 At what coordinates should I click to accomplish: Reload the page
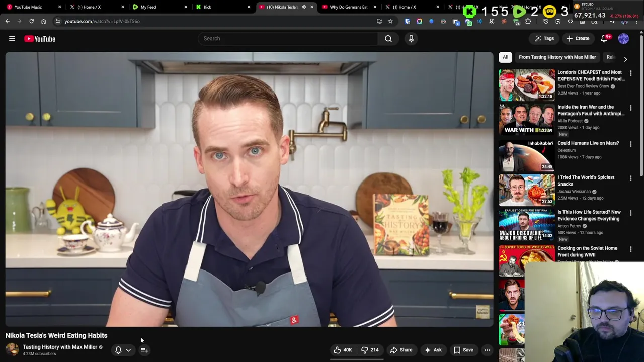click(x=31, y=21)
